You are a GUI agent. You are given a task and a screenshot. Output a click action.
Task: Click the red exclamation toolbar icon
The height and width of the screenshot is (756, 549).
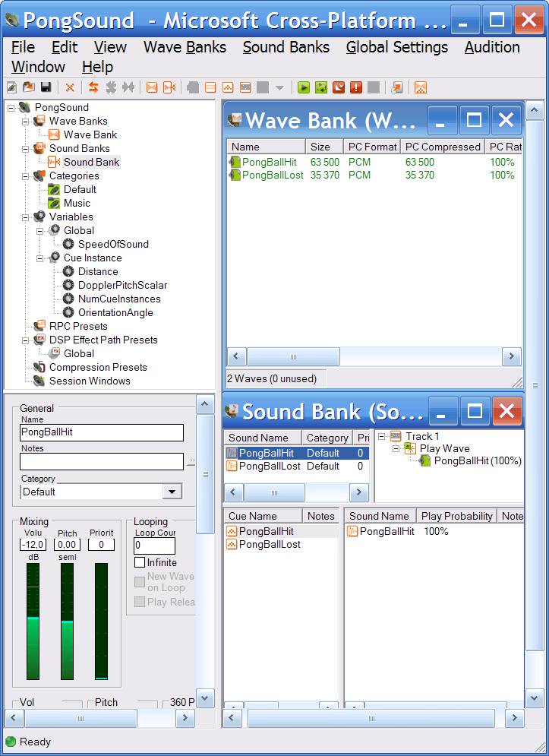click(356, 87)
